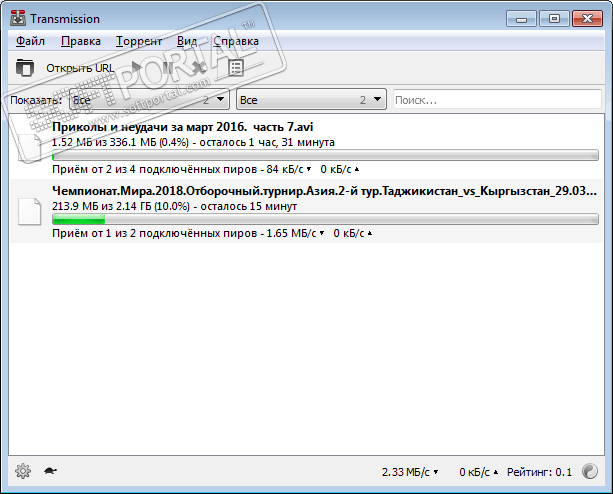Click the Поиск search field
Screen dimensions: 613x494
497,100
